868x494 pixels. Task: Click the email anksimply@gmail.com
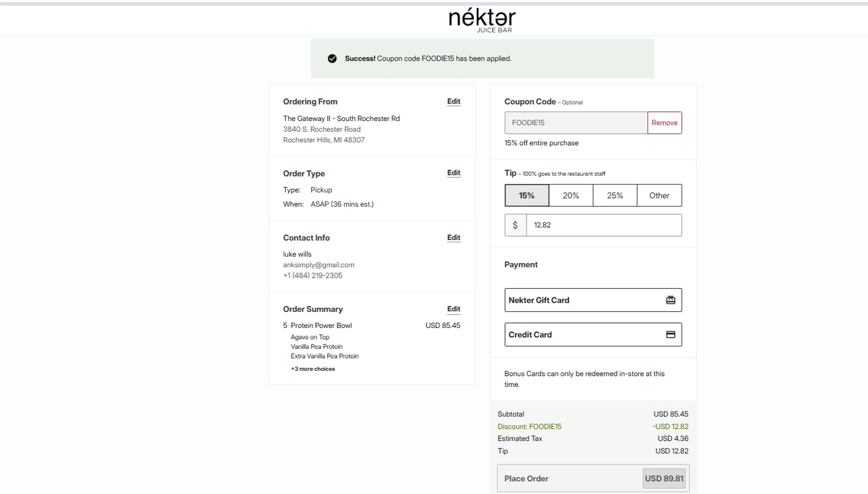click(x=318, y=265)
